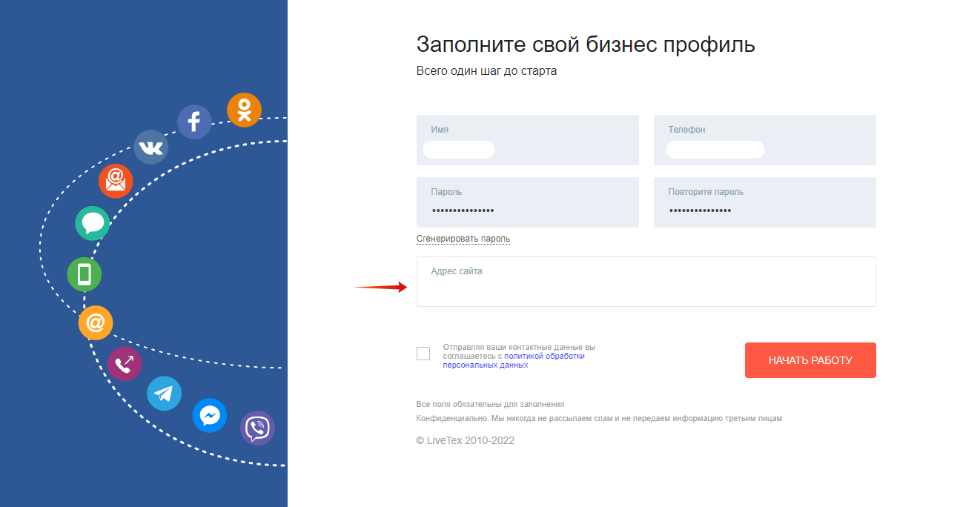Click the red email envelope icon
Viewport: 980px width, 507px height.
[x=116, y=181]
